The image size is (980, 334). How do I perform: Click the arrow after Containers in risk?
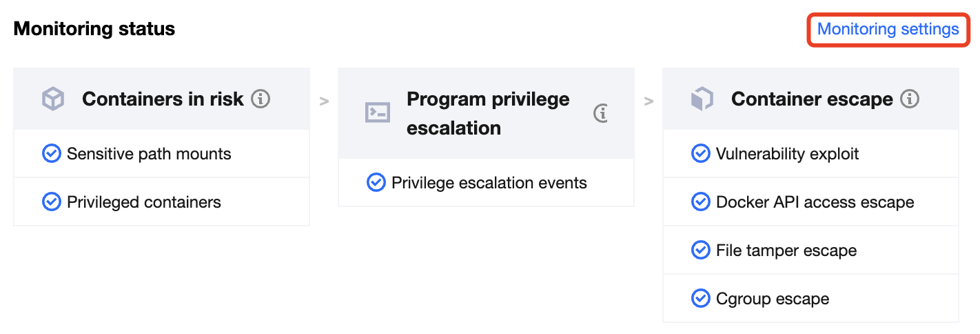[x=324, y=101]
